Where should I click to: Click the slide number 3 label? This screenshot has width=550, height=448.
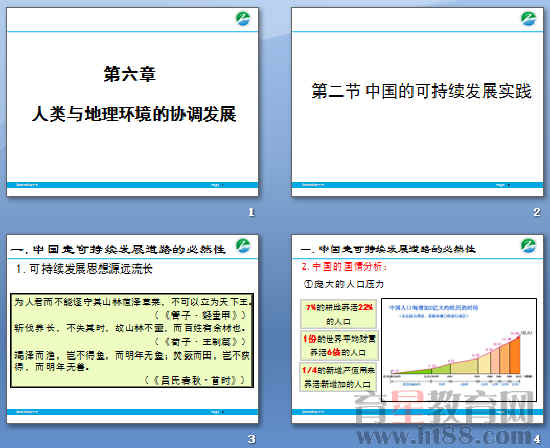pyautogui.click(x=251, y=439)
